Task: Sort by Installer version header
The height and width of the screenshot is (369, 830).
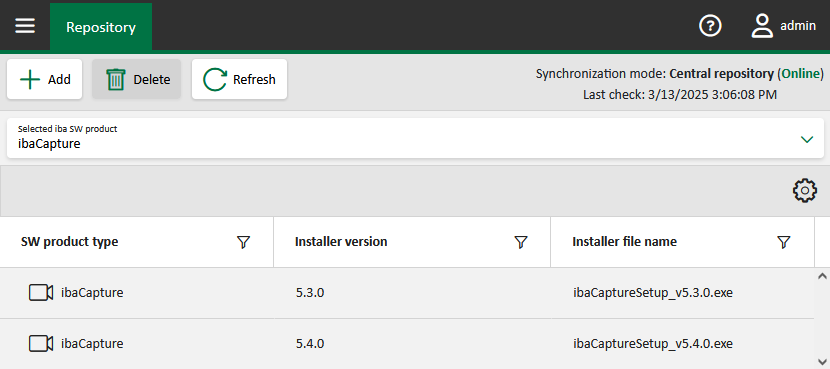Action: [341, 242]
